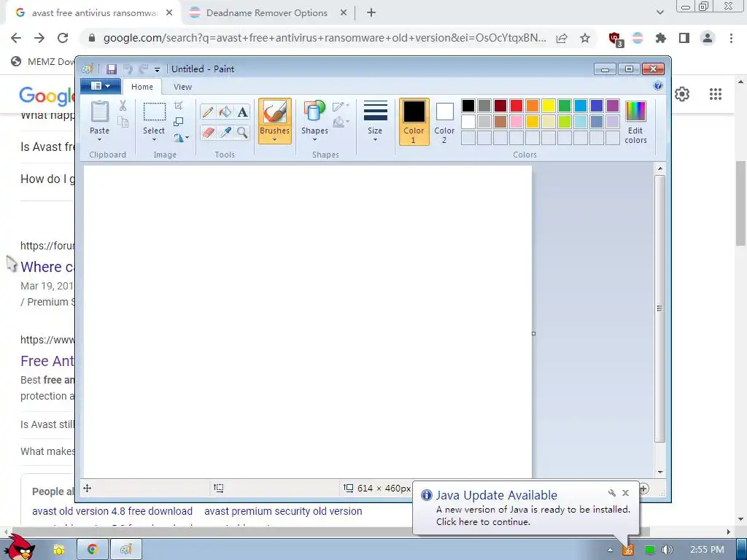
Task: Open Chrome three-dot menu
Action: point(731,38)
